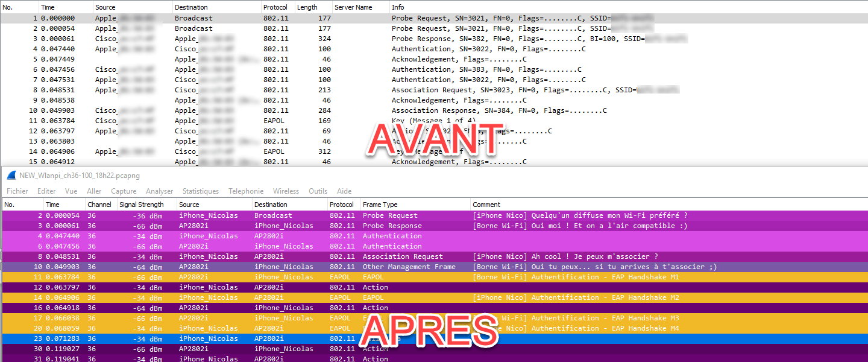Sort by the Frame Type column header
This screenshot has height=362, width=868.
(x=380, y=205)
